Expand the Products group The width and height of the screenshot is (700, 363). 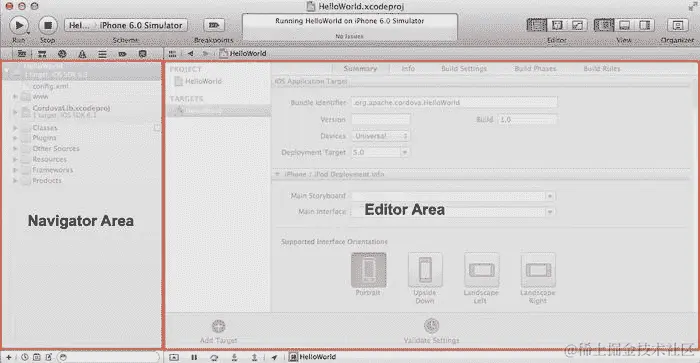[x=15, y=181]
